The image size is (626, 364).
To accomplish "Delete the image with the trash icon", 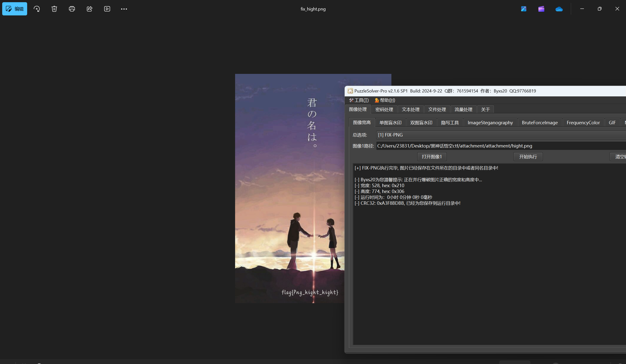I will 54,9.
